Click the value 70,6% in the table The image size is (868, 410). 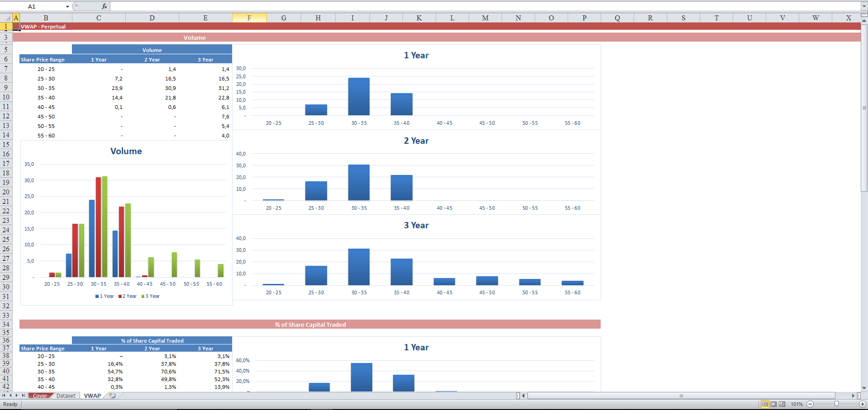[x=169, y=372]
